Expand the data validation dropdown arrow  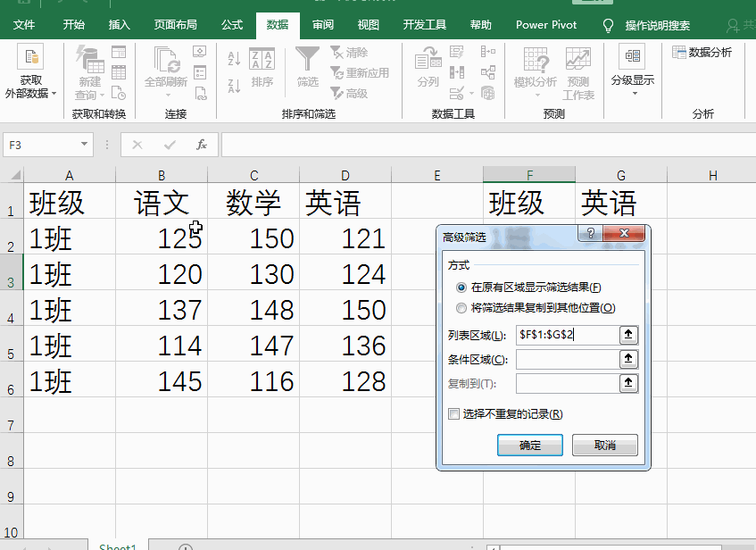(x=471, y=93)
